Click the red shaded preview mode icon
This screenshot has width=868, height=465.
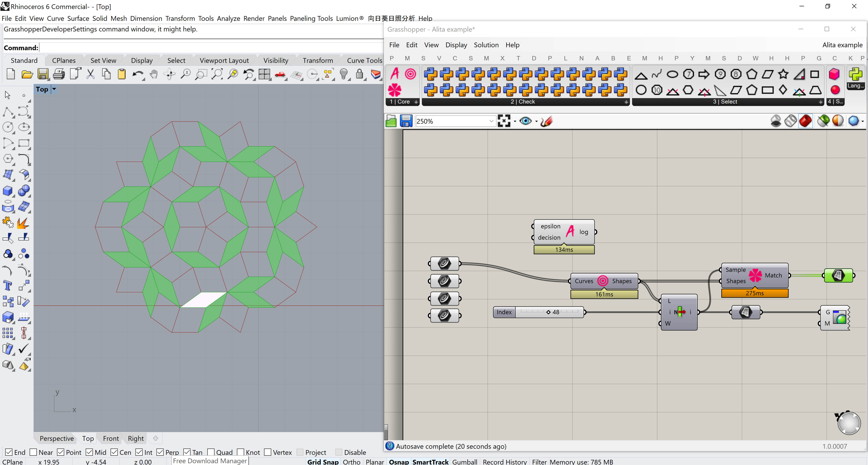pyautogui.click(x=805, y=121)
